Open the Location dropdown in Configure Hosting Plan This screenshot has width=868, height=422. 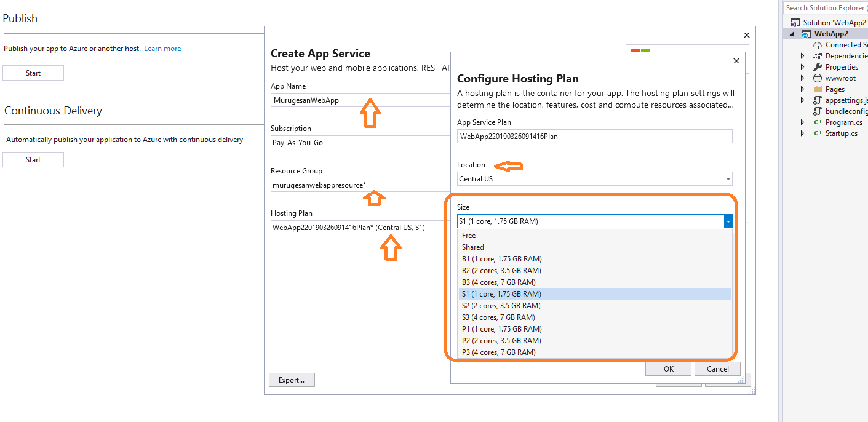[728, 178]
